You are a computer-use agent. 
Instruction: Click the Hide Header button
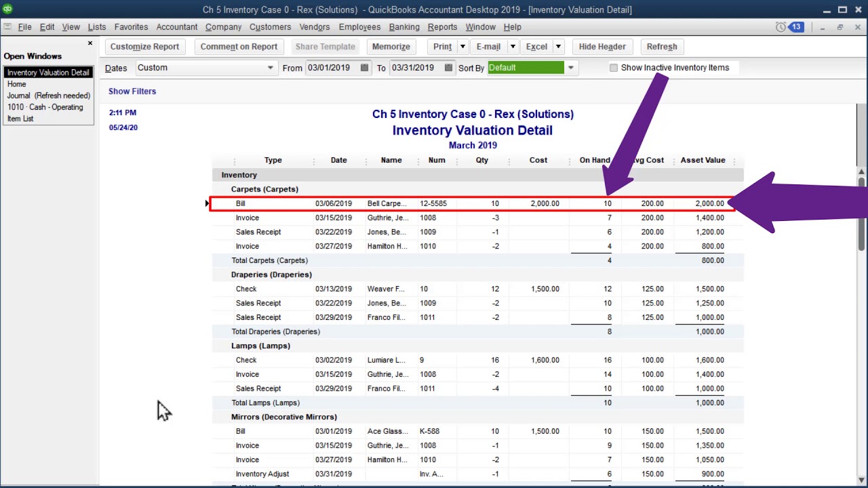pos(602,47)
